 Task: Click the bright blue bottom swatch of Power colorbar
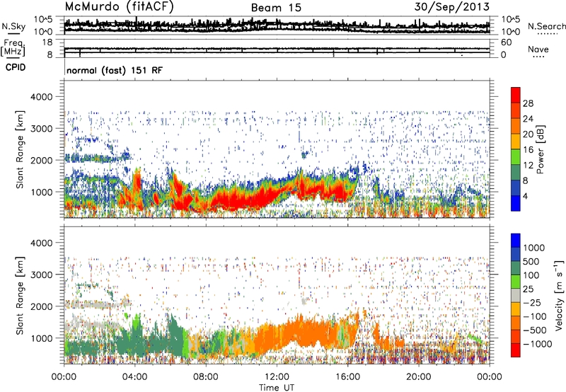click(x=516, y=204)
